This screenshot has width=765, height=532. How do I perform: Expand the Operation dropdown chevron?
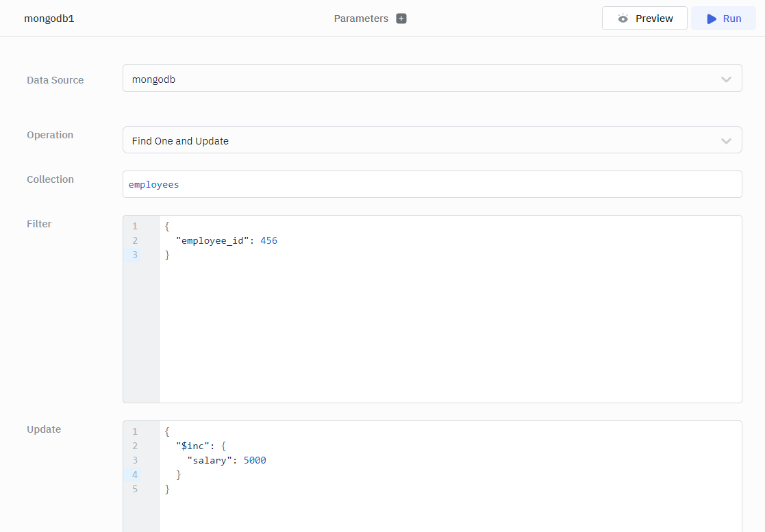pyautogui.click(x=726, y=141)
